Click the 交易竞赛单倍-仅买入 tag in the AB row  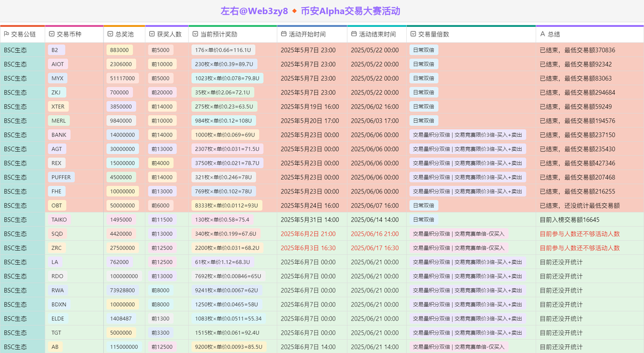pos(480,347)
